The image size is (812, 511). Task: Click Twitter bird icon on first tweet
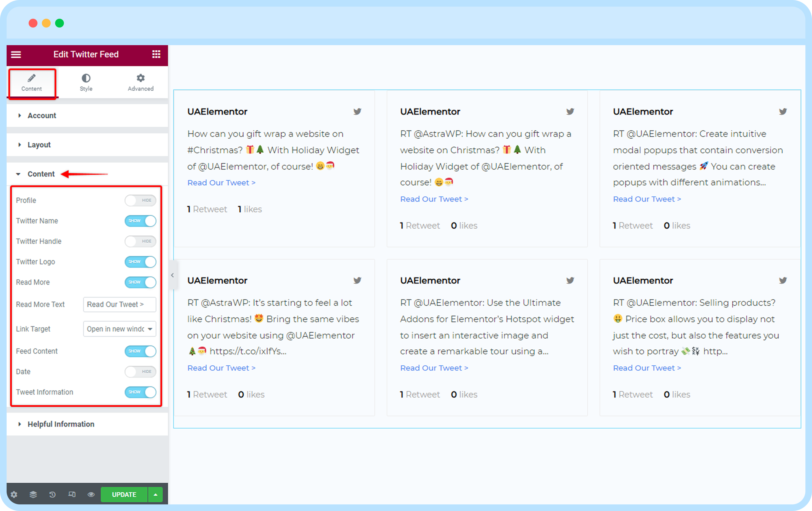(x=357, y=112)
